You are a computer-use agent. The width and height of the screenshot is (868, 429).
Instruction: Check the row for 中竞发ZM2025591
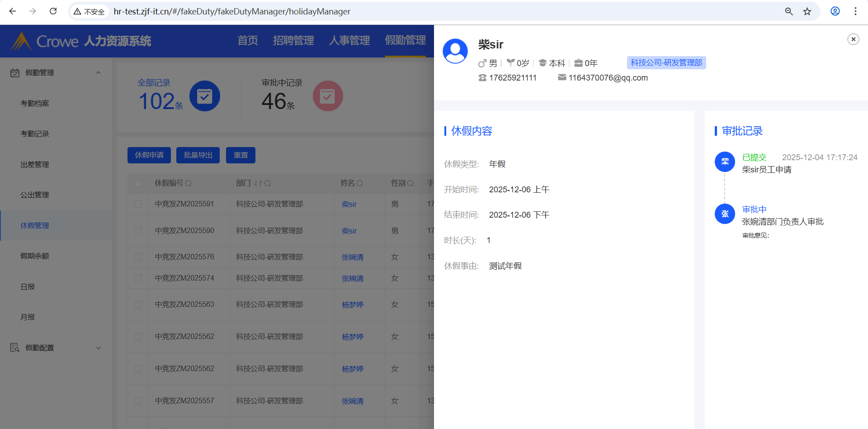[x=138, y=204]
